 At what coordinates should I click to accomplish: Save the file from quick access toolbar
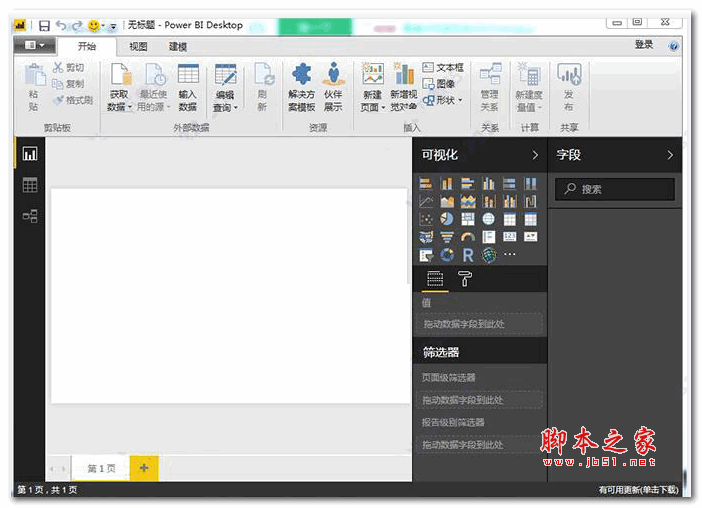point(44,25)
